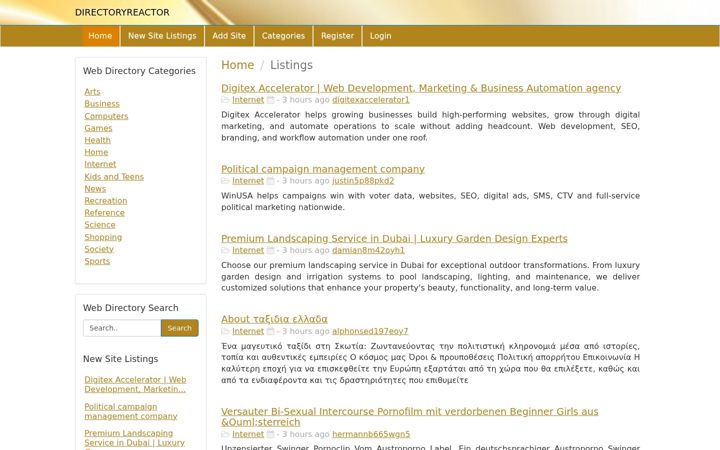
Task: Open the Home navigation tab
Action: tap(100, 36)
